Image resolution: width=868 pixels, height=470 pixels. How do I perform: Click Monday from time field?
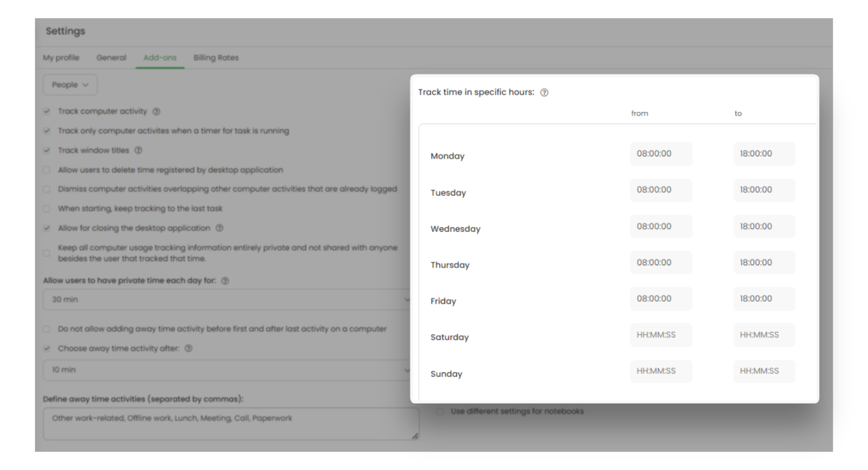click(x=661, y=154)
